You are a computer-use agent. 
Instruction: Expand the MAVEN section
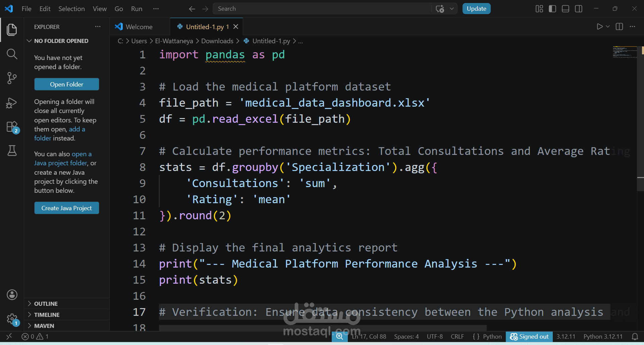(66, 326)
